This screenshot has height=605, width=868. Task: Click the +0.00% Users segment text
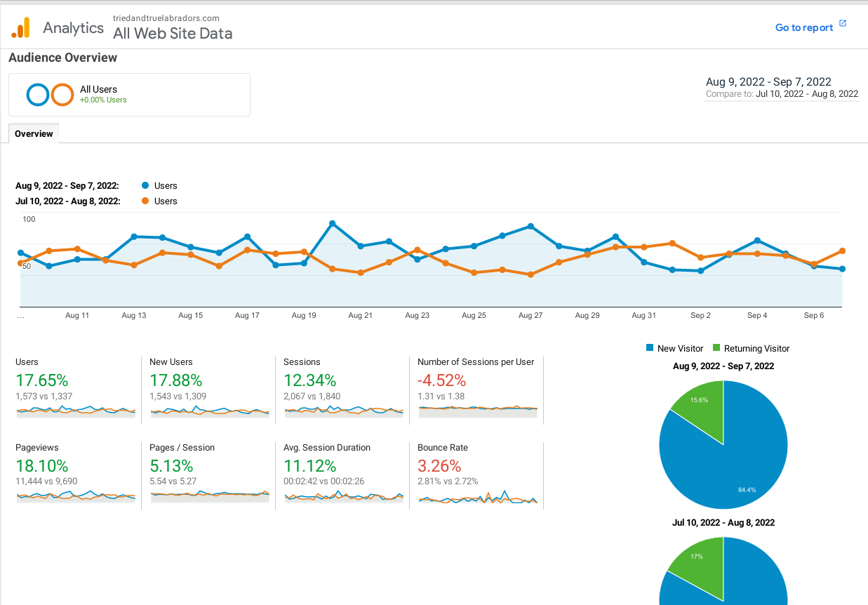click(103, 100)
